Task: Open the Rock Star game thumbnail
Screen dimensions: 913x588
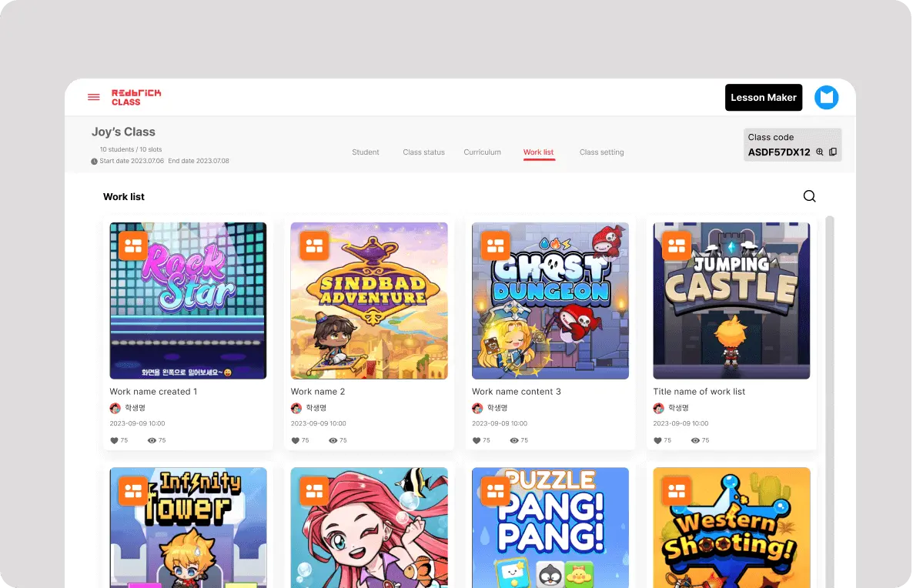Action: 188,300
